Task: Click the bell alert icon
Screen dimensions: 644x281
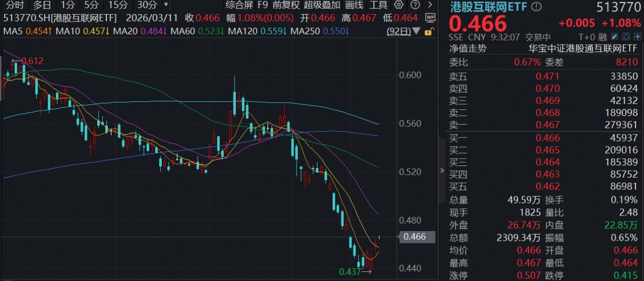Action: [626, 37]
